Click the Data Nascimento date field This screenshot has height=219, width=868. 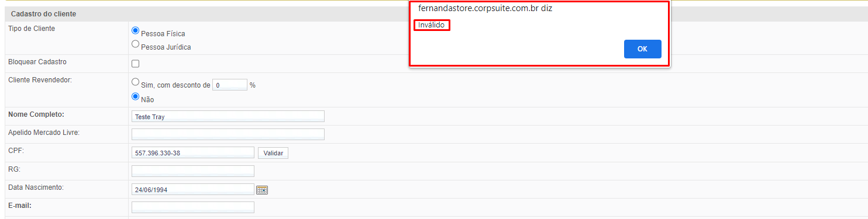pos(193,189)
